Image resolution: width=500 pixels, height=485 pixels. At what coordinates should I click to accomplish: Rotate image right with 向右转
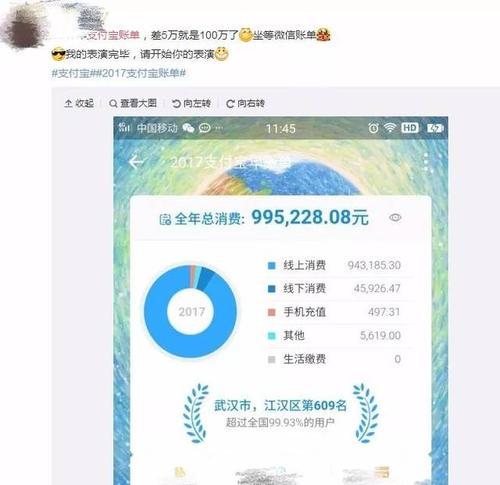(x=245, y=103)
